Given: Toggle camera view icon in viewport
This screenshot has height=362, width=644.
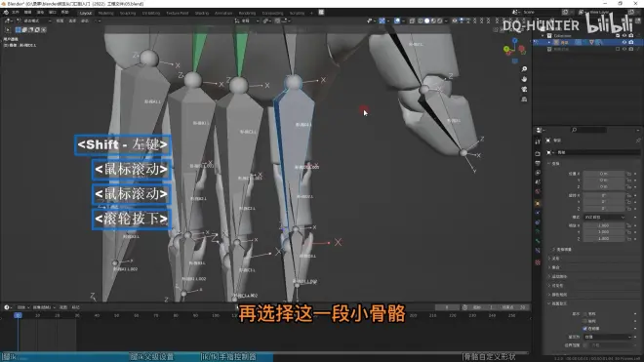Looking at the screenshot, I should coord(524,89).
